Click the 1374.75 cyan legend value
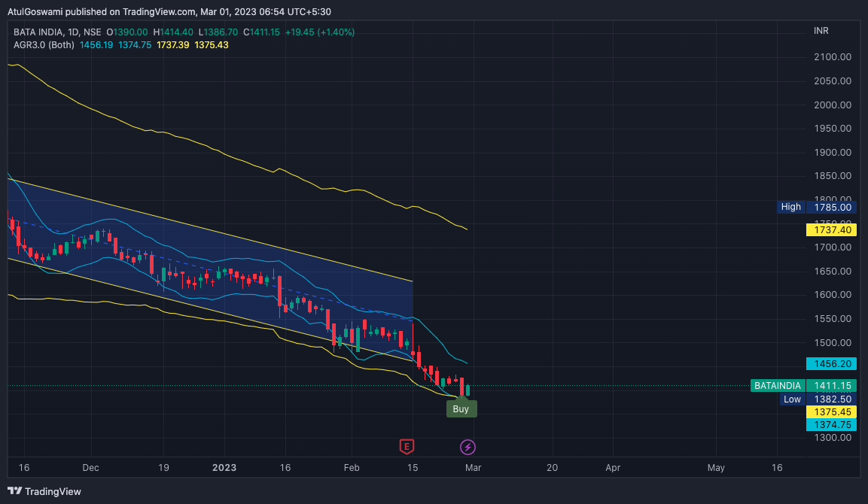 (x=135, y=45)
